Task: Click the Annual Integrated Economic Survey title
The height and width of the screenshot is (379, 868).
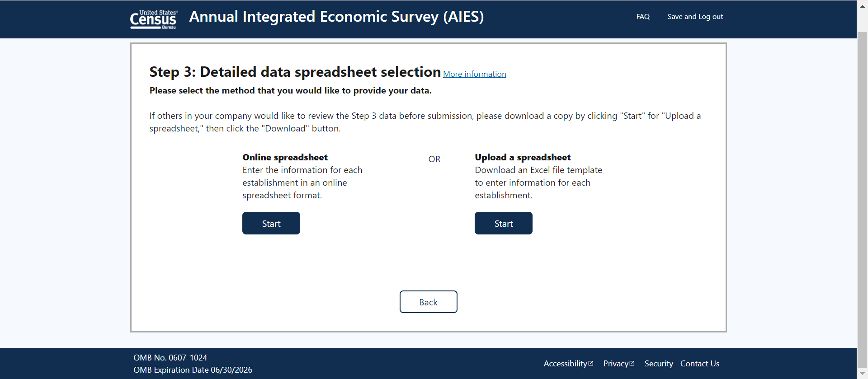Action: click(x=336, y=17)
